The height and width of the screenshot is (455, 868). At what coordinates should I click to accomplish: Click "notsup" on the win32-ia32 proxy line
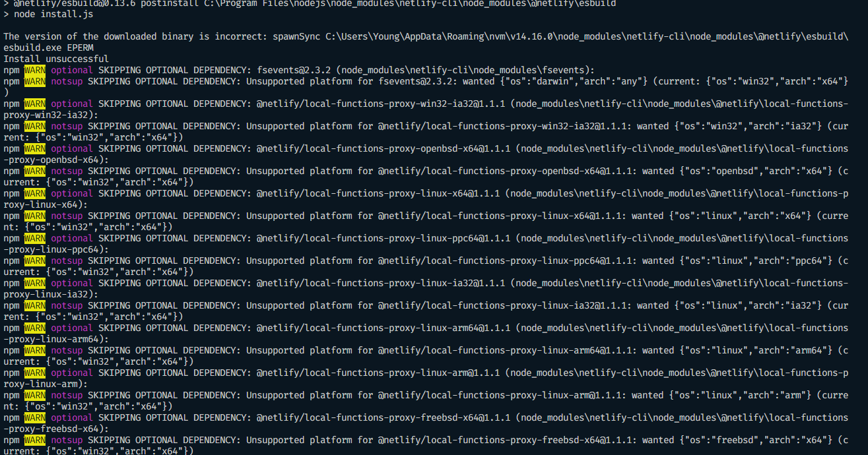[67, 126]
